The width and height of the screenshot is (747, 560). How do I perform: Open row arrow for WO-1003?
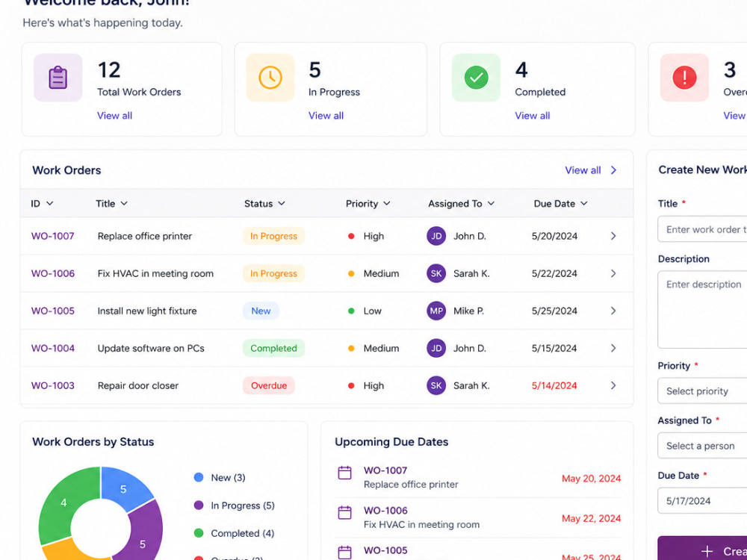(x=613, y=386)
